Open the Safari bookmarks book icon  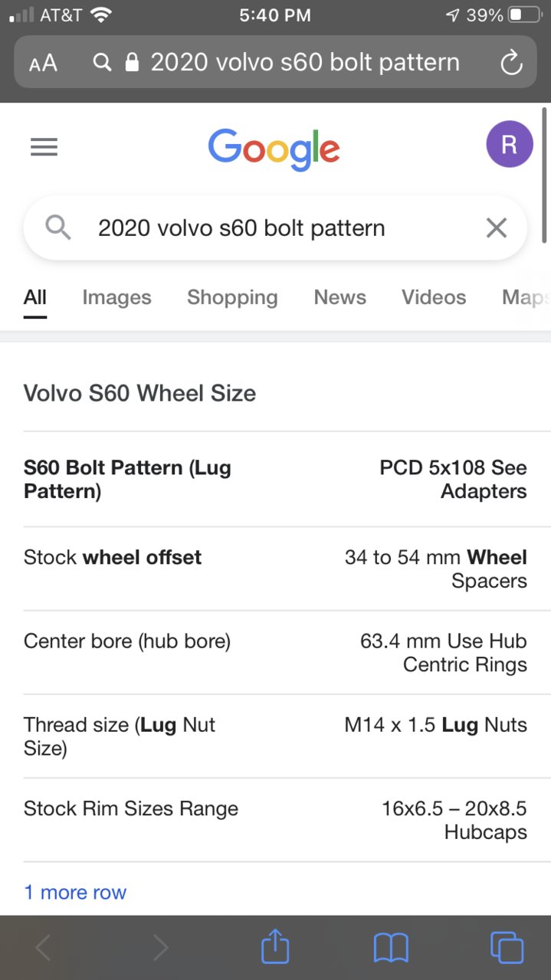pos(391,948)
